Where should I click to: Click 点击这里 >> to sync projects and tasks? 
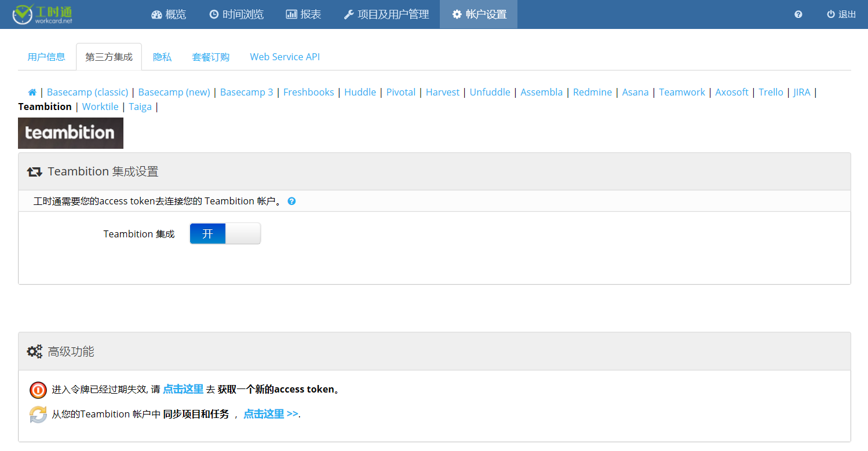click(271, 414)
